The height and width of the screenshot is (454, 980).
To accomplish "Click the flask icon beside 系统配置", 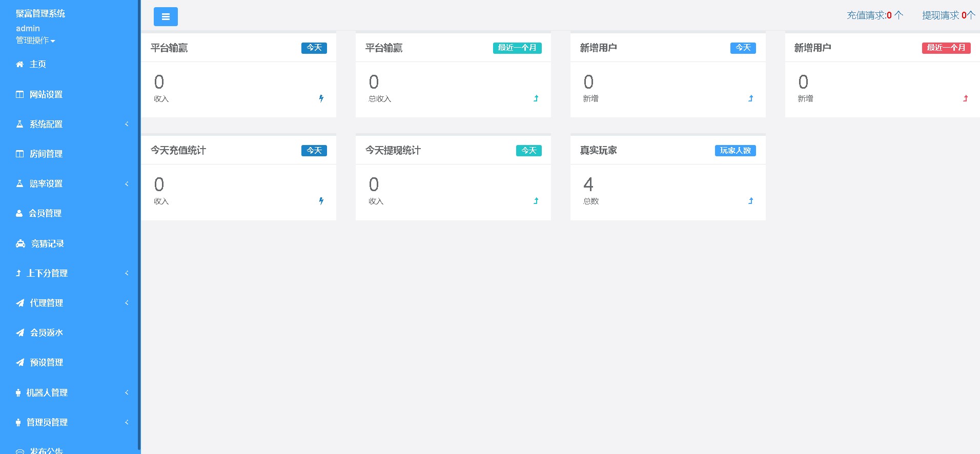I will [x=19, y=125].
